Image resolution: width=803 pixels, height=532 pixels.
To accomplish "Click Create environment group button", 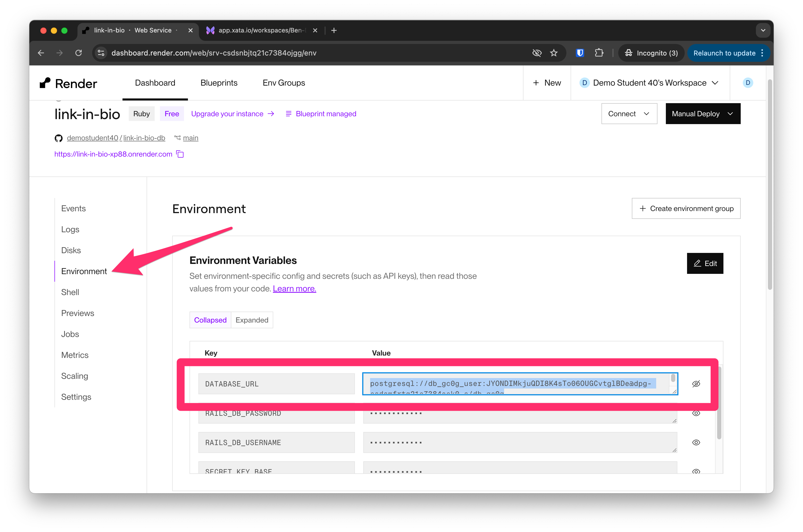I will pos(686,208).
